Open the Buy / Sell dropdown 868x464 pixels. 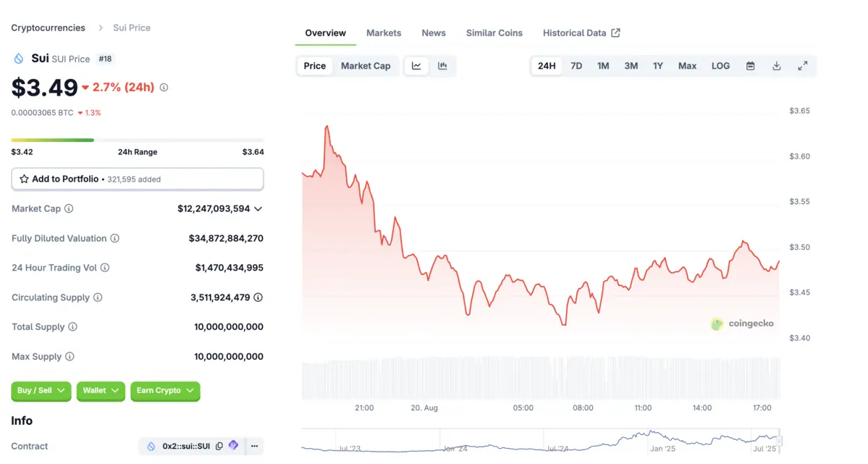[41, 391]
